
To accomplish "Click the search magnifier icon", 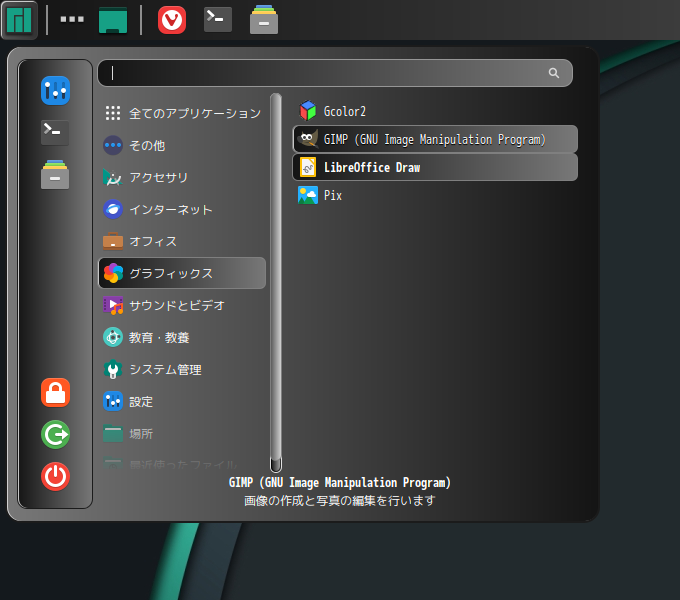I will click(x=553, y=73).
